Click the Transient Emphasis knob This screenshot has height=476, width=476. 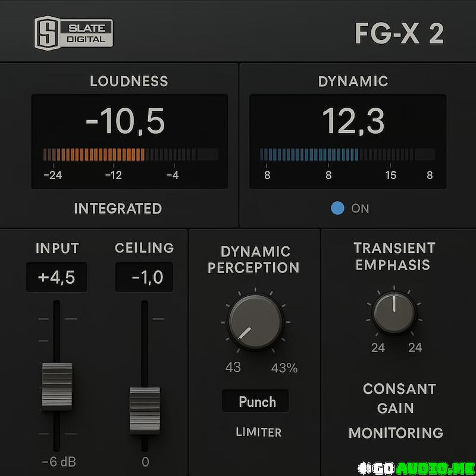394,313
